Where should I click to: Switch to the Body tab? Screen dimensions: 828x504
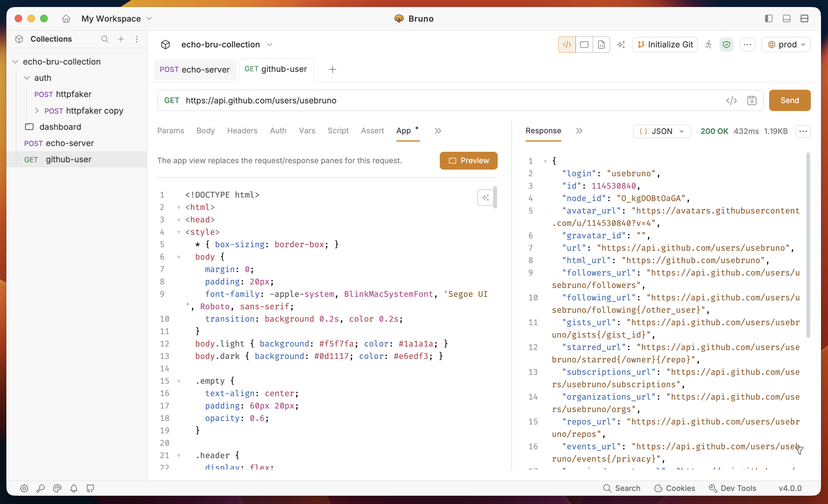(x=206, y=131)
